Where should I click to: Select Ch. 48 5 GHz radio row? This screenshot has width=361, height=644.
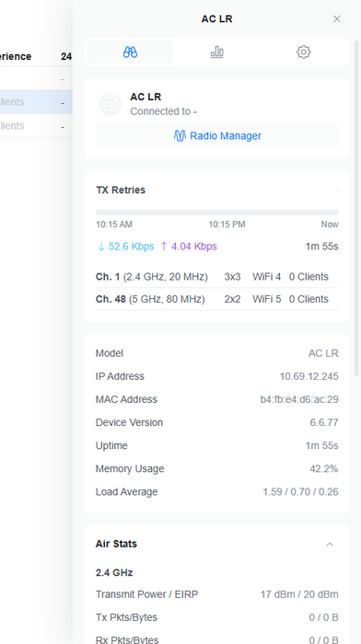pos(217,299)
